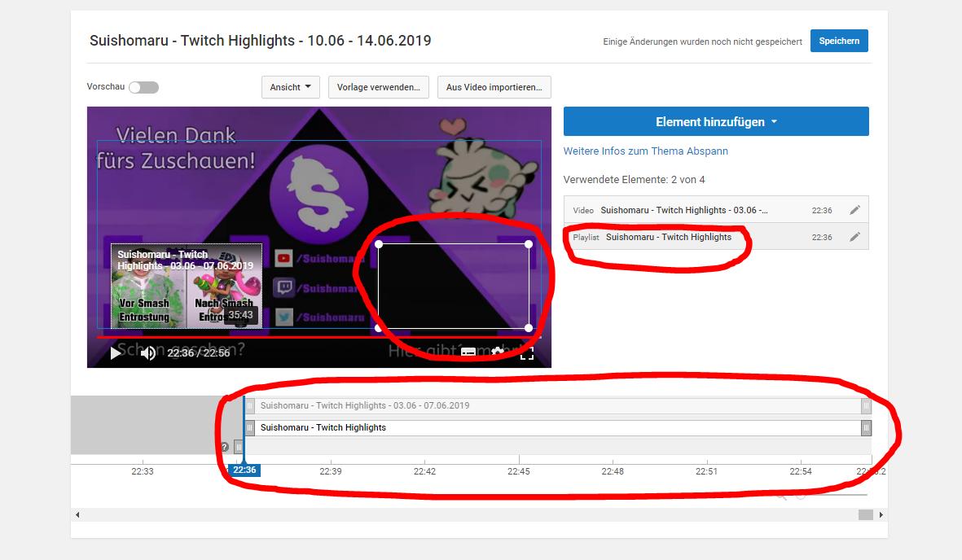Viewport: 962px width, 560px height.
Task: Select the black playlist element box
Action: tap(454, 286)
